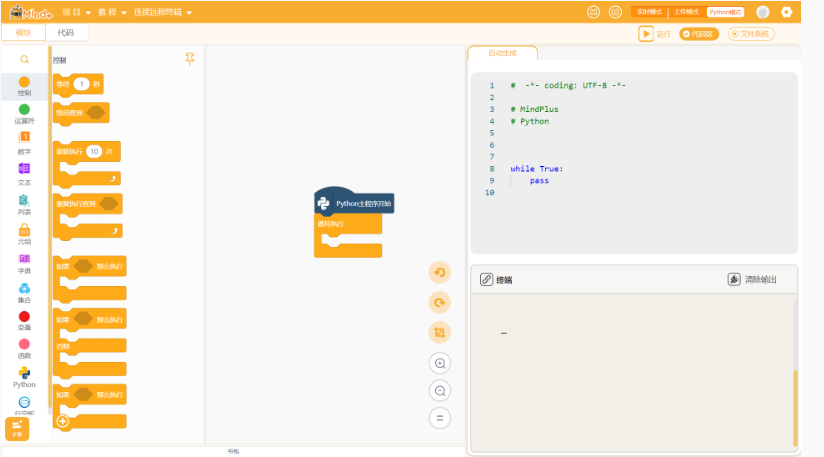Select the 自动生成 code tab
Screen dimensions: 824x457
pyautogui.click(x=502, y=53)
